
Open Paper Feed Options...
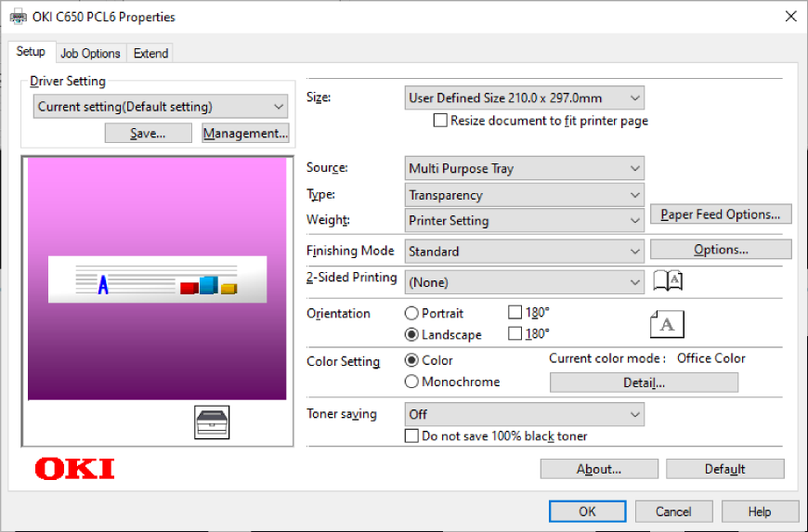[721, 214]
